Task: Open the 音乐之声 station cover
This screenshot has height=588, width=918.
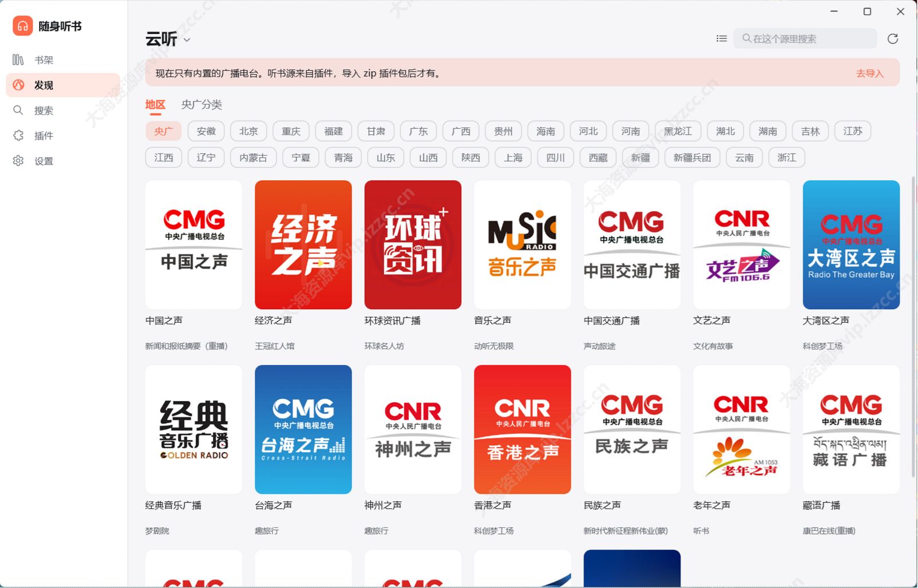Action: (x=523, y=245)
